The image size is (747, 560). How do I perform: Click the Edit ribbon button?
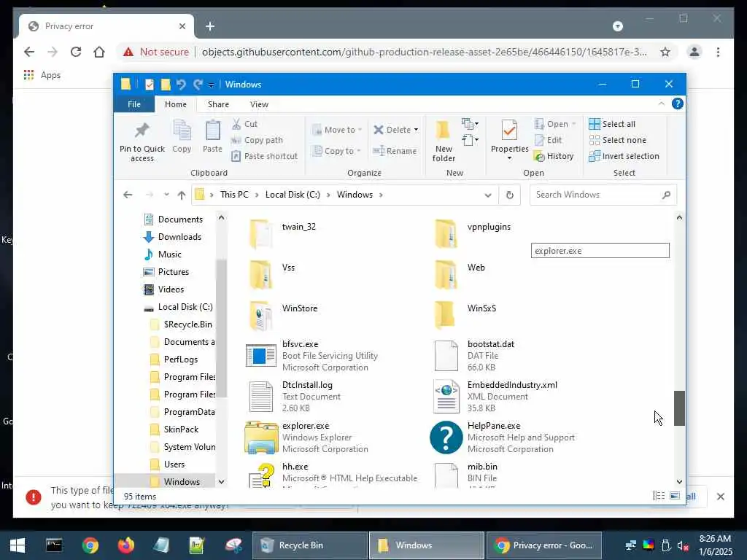click(x=549, y=140)
